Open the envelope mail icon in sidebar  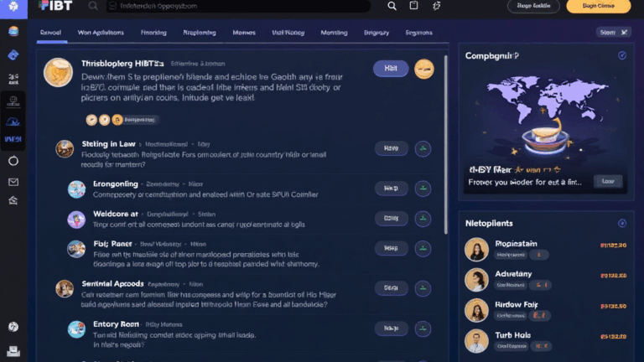click(13, 182)
